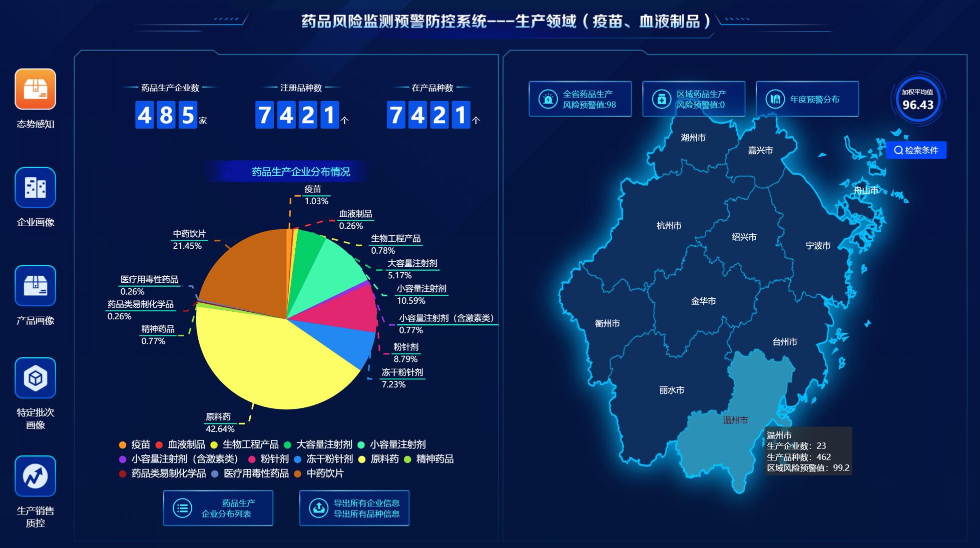Click 杭州市 on the province map
980x548 pixels.
tap(669, 225)
